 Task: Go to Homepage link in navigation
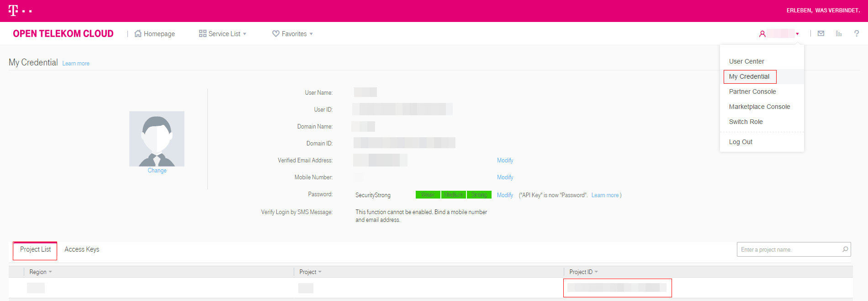pyautogui.click(x=159, y=34)
